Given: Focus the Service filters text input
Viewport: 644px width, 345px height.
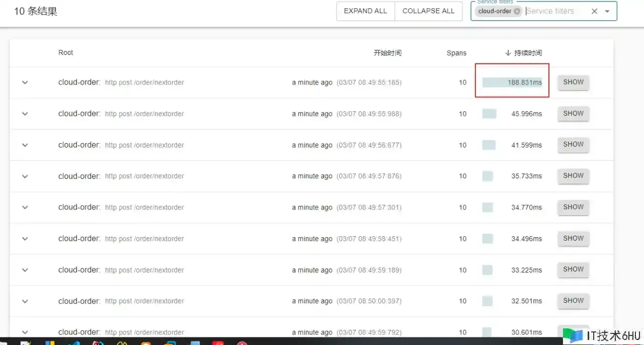Looking at the screenshot, I should point(553,11).
